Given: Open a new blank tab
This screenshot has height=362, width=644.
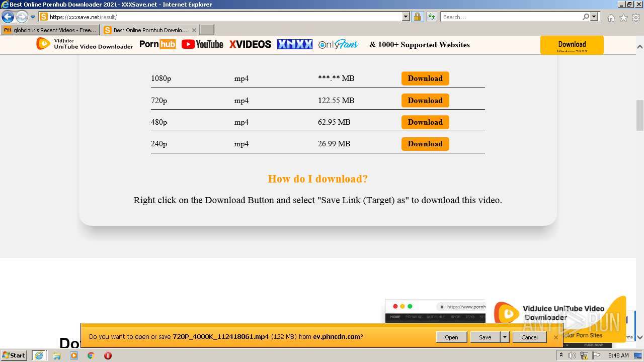Looking at the screenshot, I should (x=207, y=30).
